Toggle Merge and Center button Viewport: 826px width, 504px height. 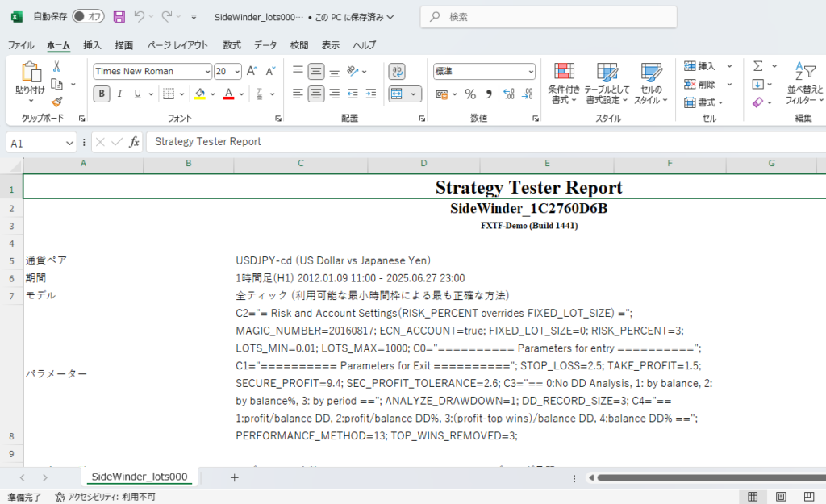(x=397, y=94)
